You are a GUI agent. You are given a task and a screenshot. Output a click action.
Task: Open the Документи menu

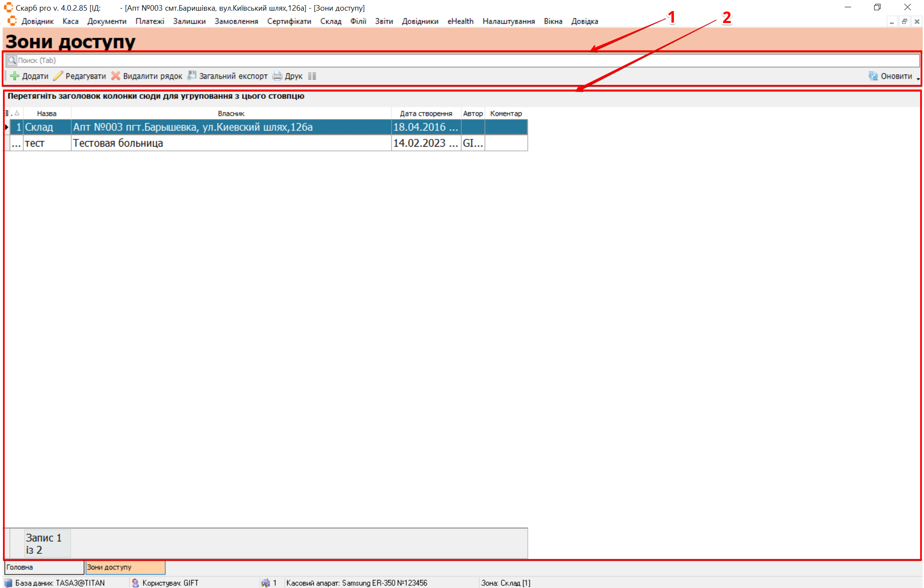coord(107,21)
